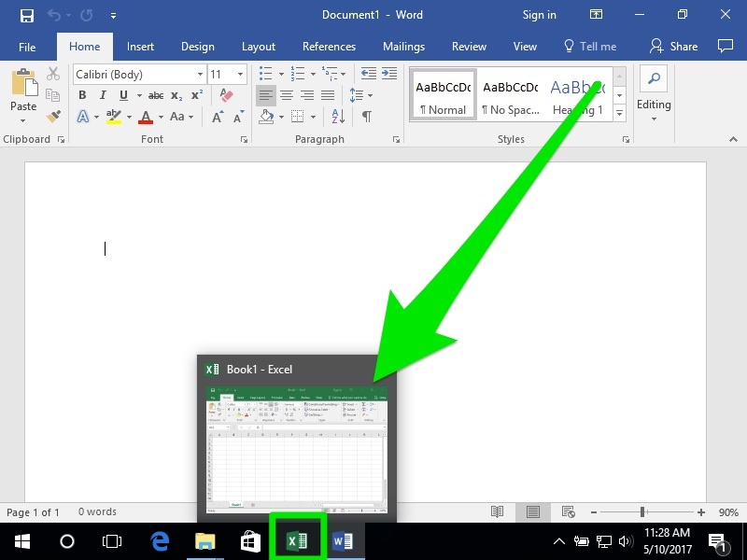Viewport: 747px width, 560px height.
Task: Click Sign in in the title bar
Action: [539, 15]
